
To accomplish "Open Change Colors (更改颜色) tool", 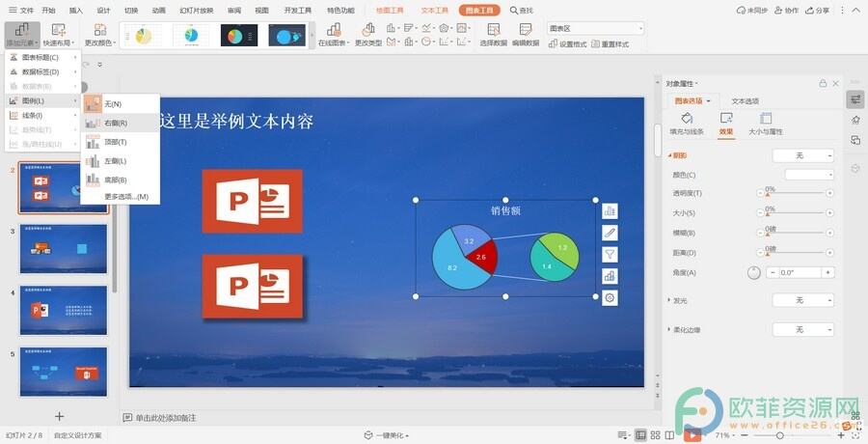I will [x=99, y=35].
